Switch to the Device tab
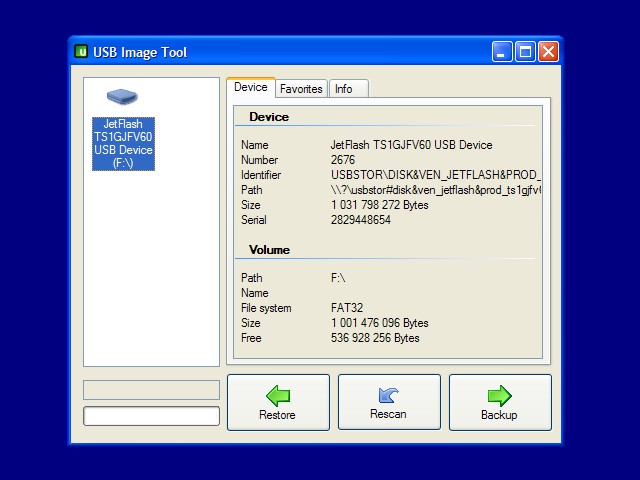Viewport: 640px width, 480px height. pyautogui.click(x=251, y=87)
